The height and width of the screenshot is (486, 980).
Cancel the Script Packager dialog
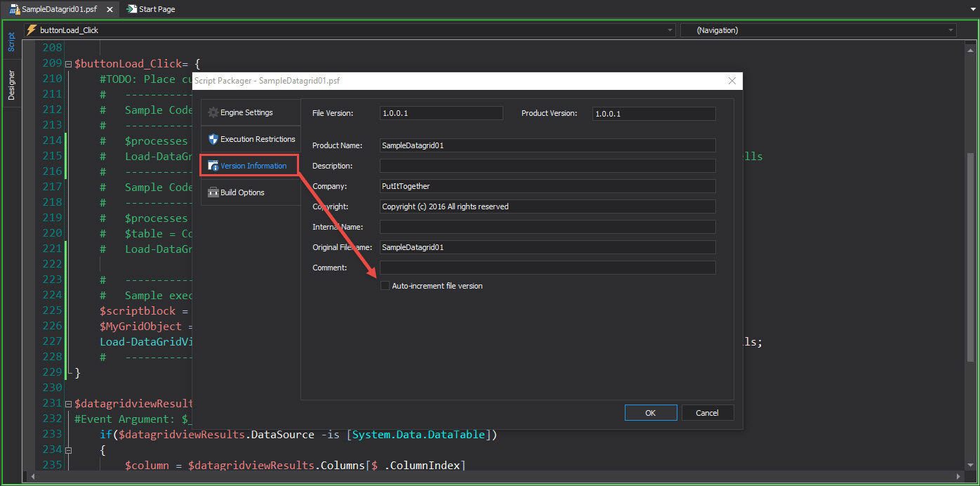pos(708,413)
